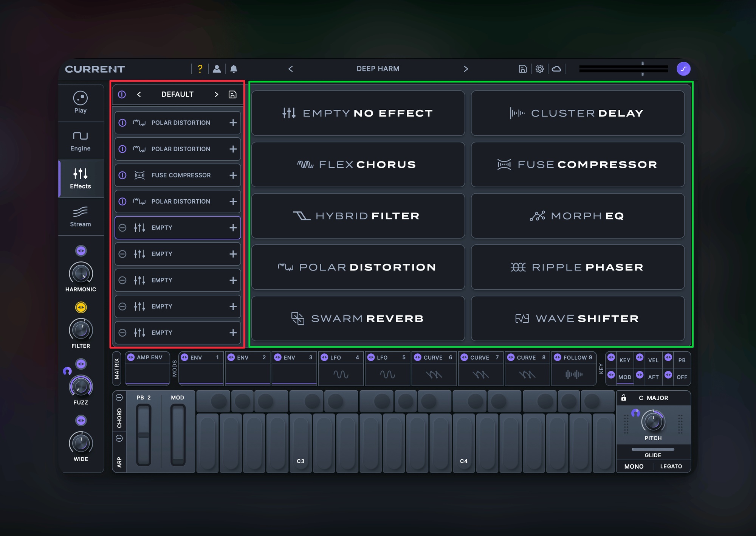Image resolution: width=756 pixels, height=536 pixels.
Task: Go to next preset after DEEP HARM
Action: [x=466, y=69]
